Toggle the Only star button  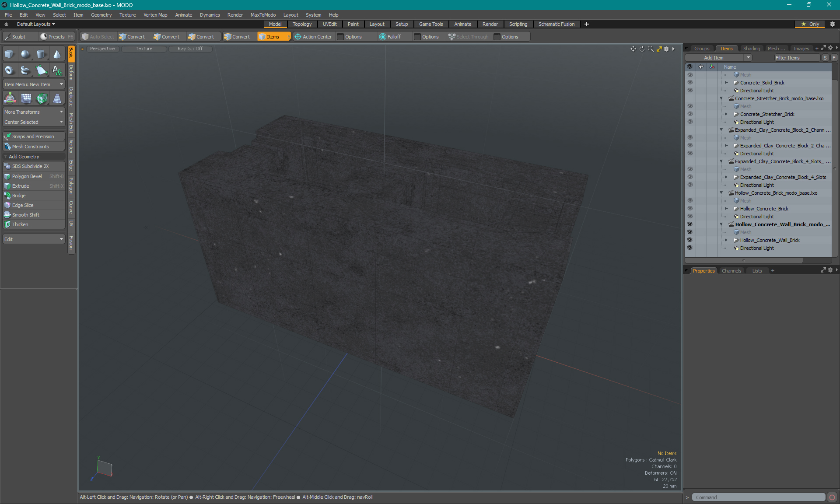click(810, 24)
